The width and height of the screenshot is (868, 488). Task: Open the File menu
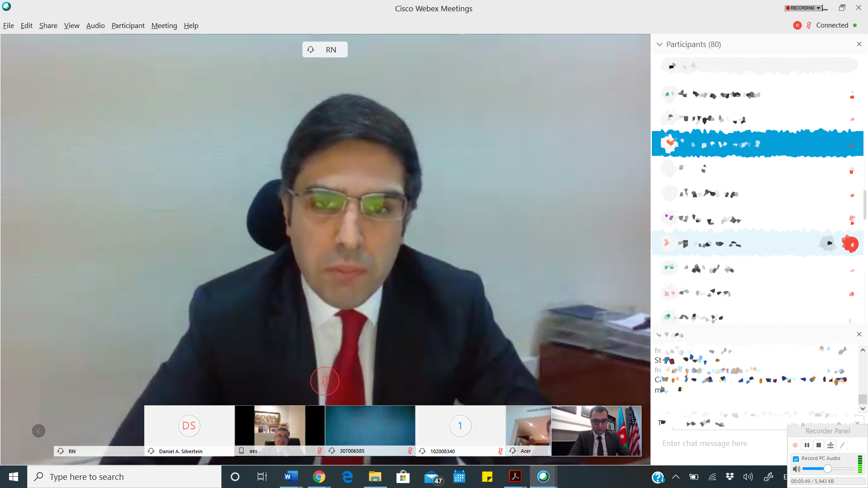pos(8,26)
